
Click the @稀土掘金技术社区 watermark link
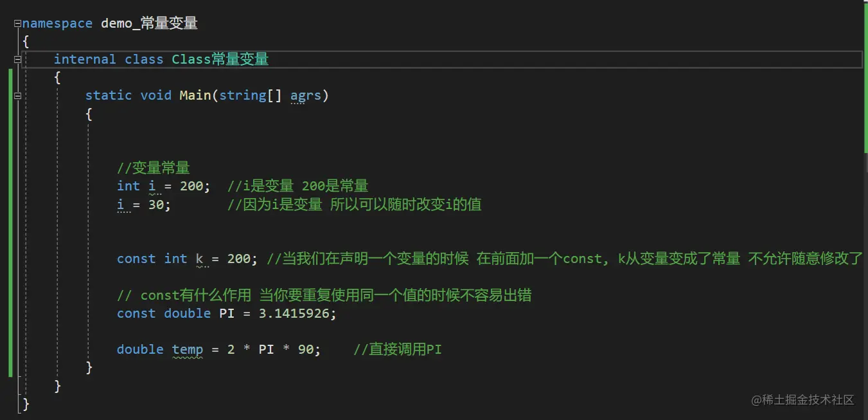click(x=802, y=399)
